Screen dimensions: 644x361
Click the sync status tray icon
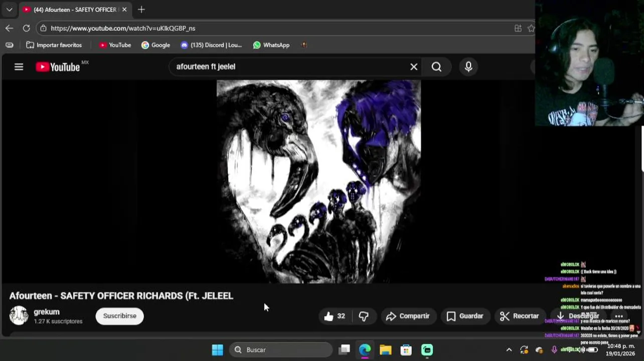(524, 349)
